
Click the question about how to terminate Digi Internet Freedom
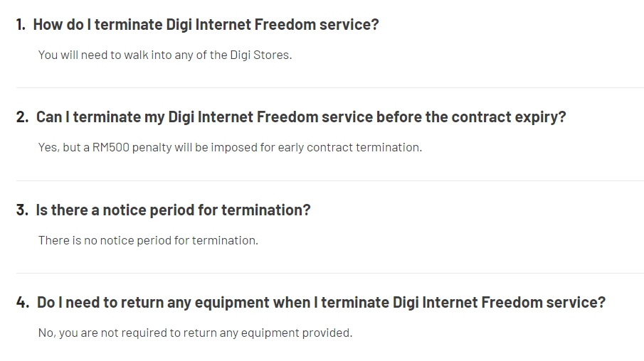[x=206, y=25]
